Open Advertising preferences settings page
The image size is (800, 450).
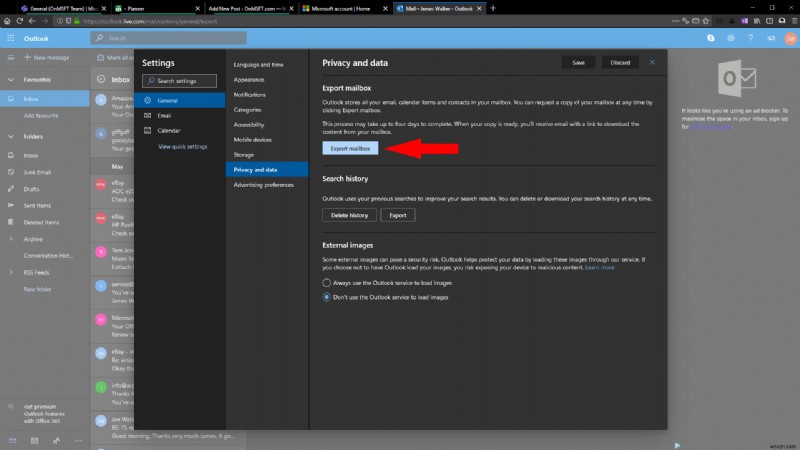click(263, 184)
